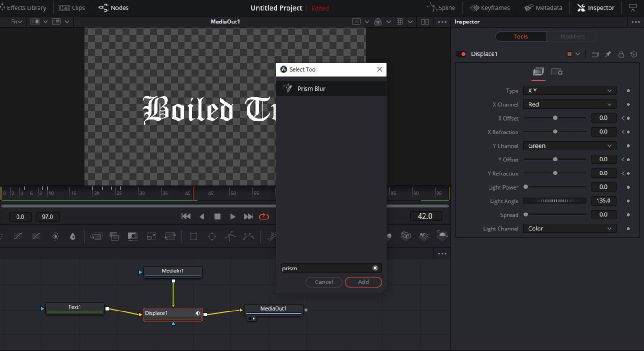Clear the prism search text
The height and width of the screenshot is (351, 644).
click(x=375, y=268)
